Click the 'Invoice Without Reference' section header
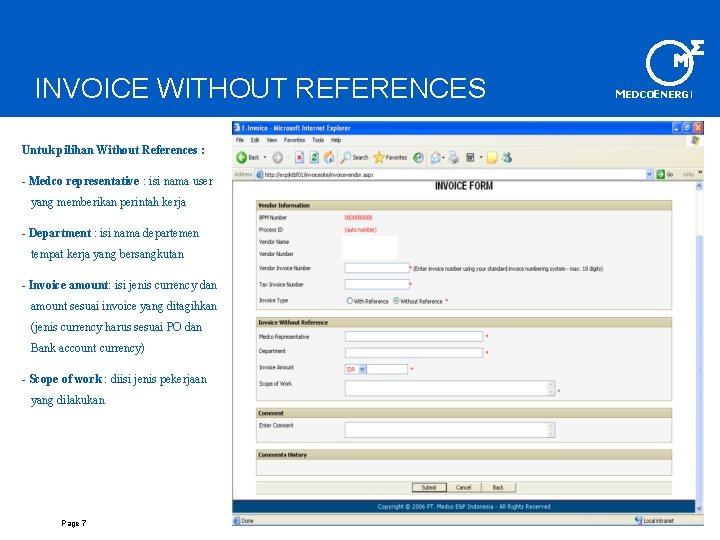The image size is (720, 540). 464,322
